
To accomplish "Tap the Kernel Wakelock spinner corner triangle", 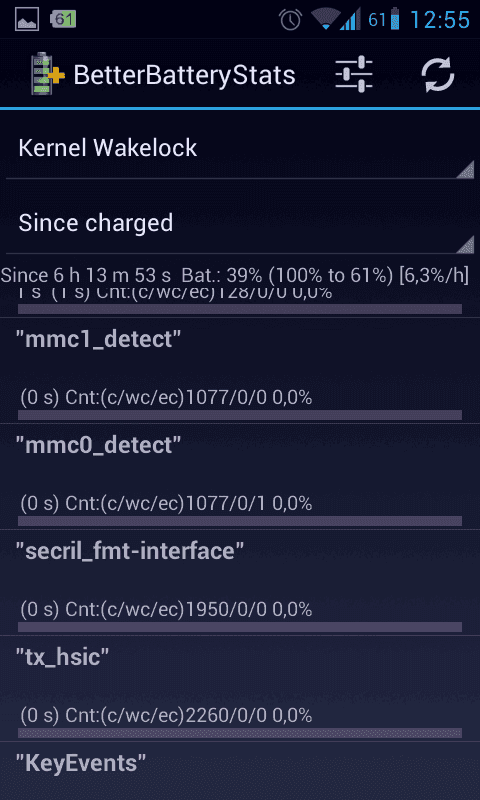I will tap(465, 169).
